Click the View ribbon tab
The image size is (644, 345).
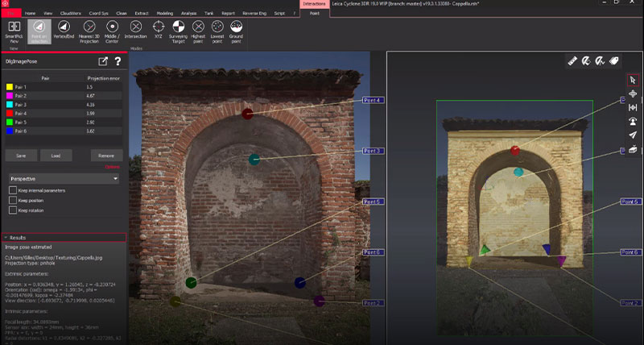[48, 13]
